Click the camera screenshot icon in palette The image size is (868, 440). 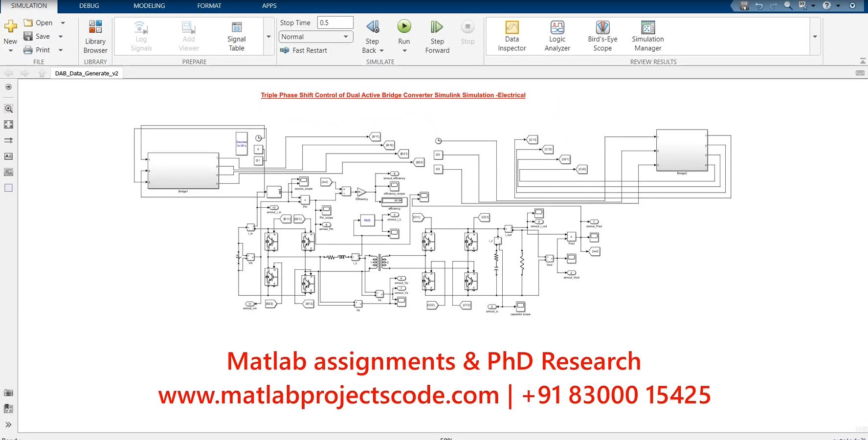point(8,393)
